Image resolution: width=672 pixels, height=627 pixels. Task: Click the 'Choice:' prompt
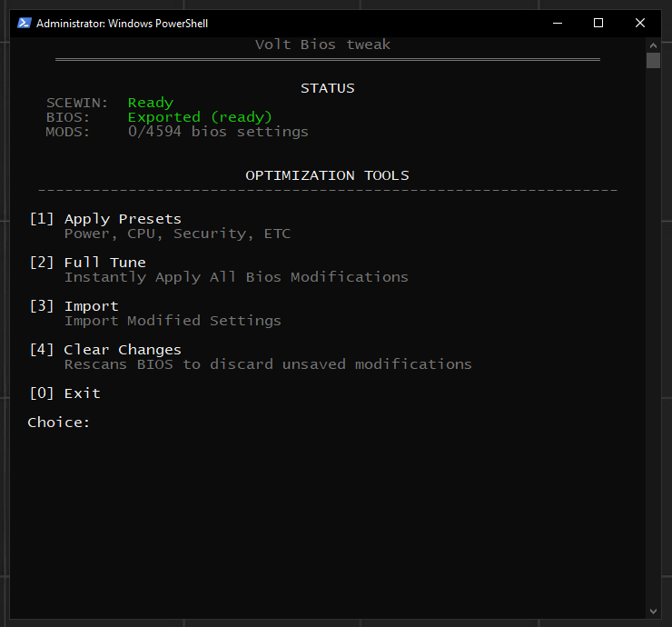coord(59,423)
